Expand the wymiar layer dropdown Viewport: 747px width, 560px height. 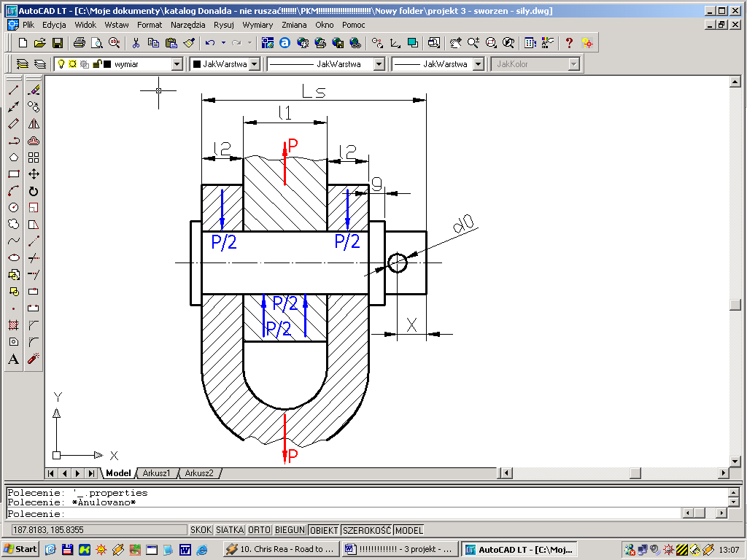pos(177,64)
